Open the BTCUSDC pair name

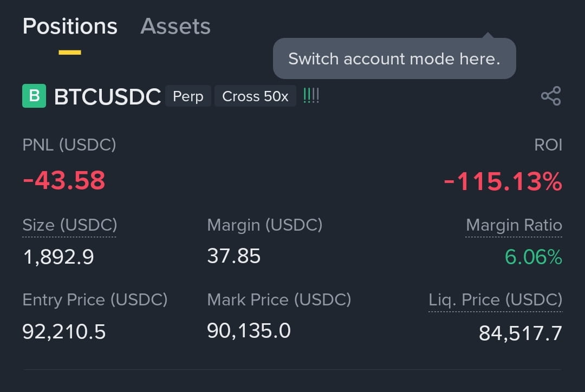[x=107, y=96]
